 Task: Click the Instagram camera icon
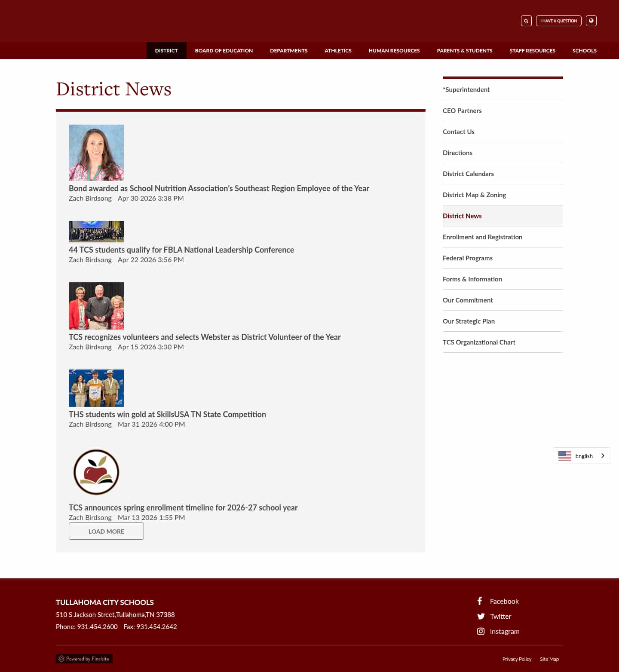[481, 631]
